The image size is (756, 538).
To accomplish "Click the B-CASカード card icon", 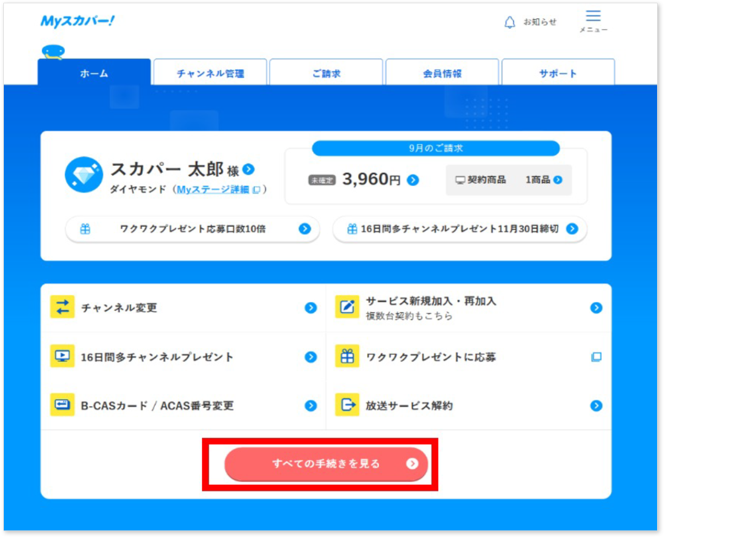I will pyautogui.click(x=63, y=405).
